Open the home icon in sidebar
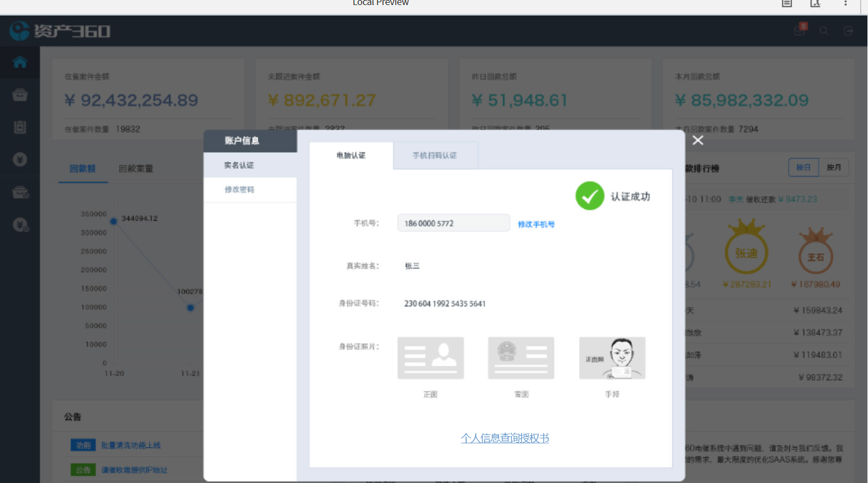 (x=20, y=62)
